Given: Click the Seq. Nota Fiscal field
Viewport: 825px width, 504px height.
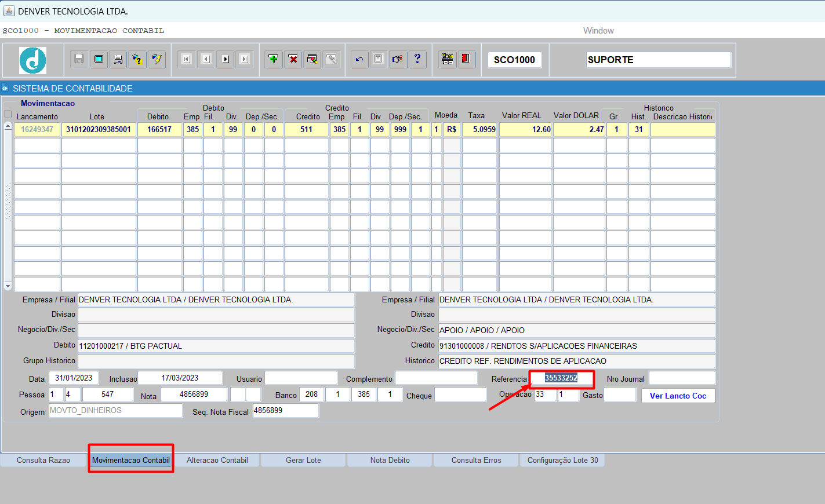Looking at the screenshot, I should 286,411.
